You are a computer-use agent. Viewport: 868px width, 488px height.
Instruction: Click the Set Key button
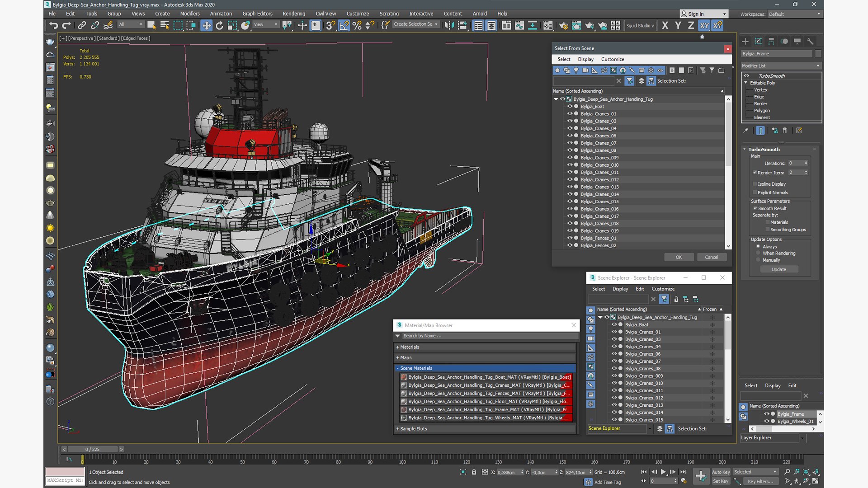721,481
